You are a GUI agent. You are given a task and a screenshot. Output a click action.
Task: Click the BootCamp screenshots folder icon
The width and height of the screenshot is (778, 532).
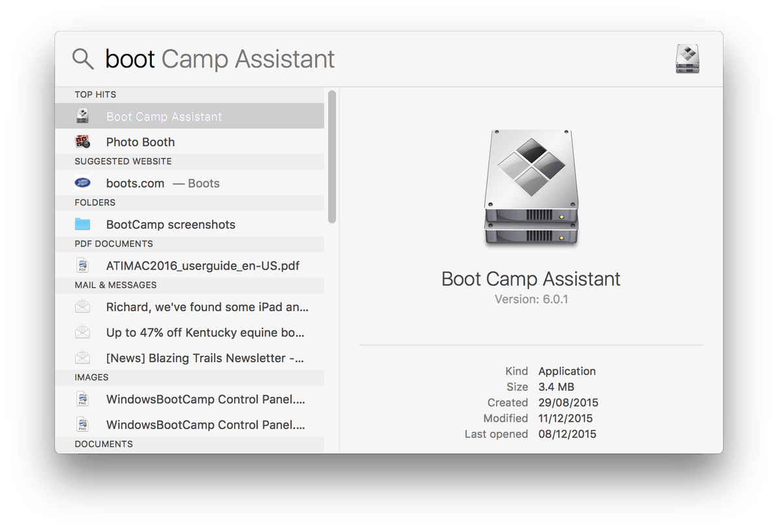point(82,225)
